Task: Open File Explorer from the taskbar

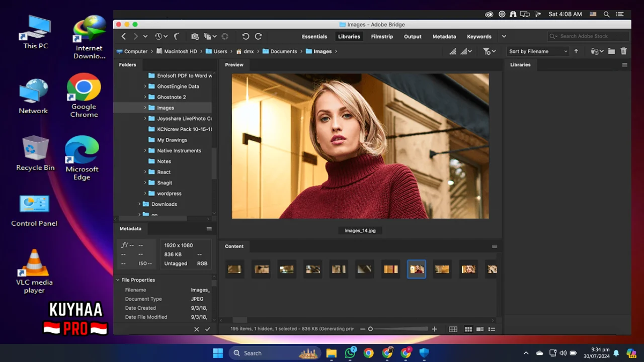Action: (x=331, y=353)
